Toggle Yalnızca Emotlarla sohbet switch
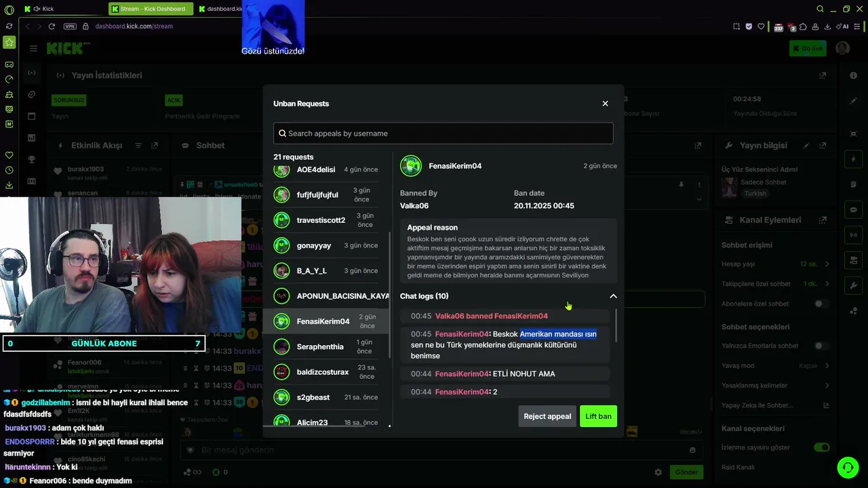The width and height of the screenshot is (868, 488). 821,346
